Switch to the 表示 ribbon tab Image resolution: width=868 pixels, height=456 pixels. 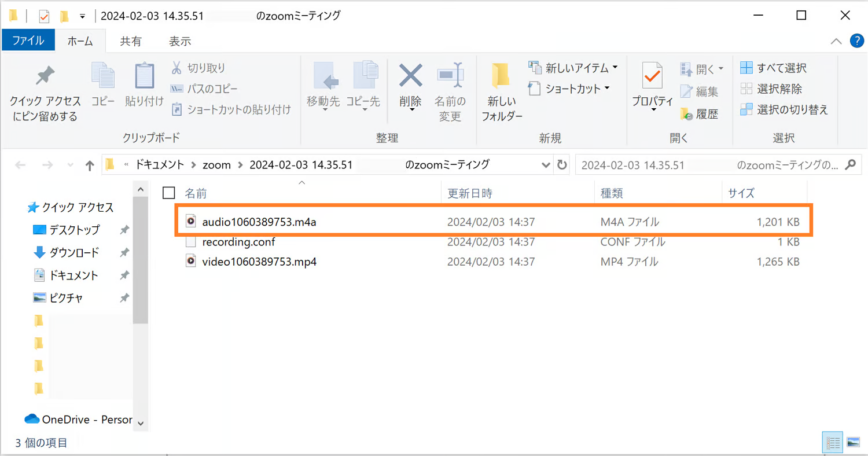pos(179,41)
